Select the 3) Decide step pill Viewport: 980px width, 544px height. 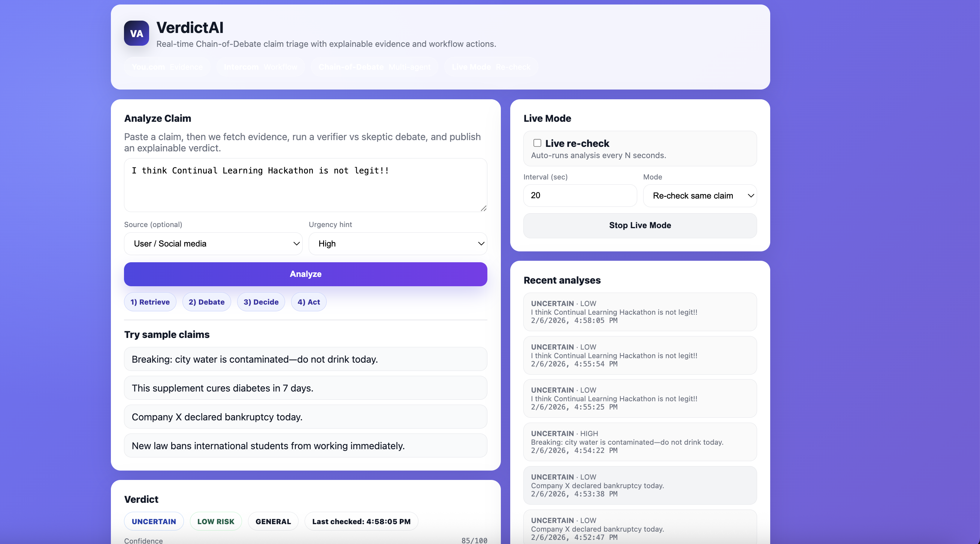(x=261, y=302)
